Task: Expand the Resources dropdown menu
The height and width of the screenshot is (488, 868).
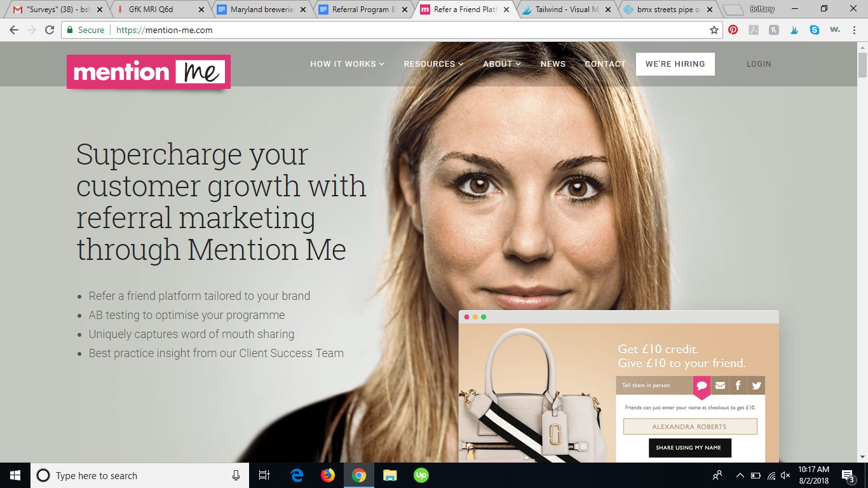Action: pos(433,64)
